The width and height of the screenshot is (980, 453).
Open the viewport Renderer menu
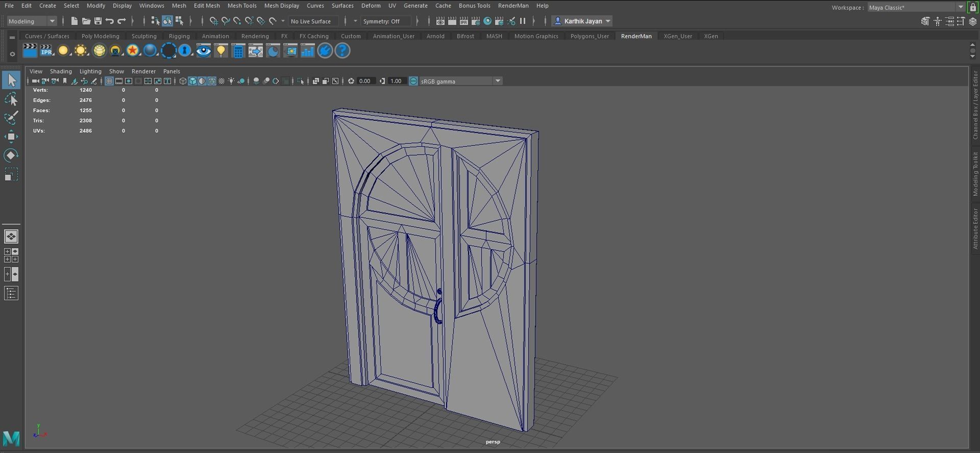[x=143, y=71]
